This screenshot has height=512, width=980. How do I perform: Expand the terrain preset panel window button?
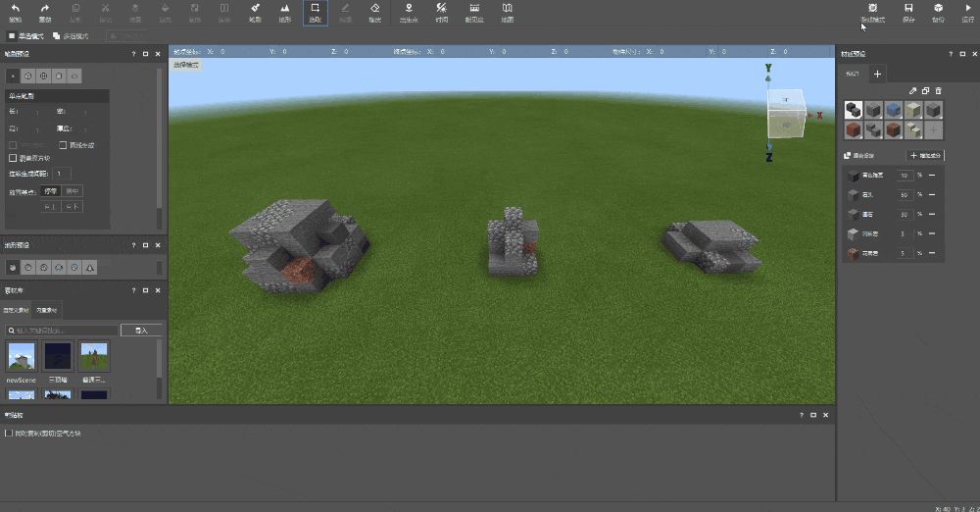(x=145, y=245)
